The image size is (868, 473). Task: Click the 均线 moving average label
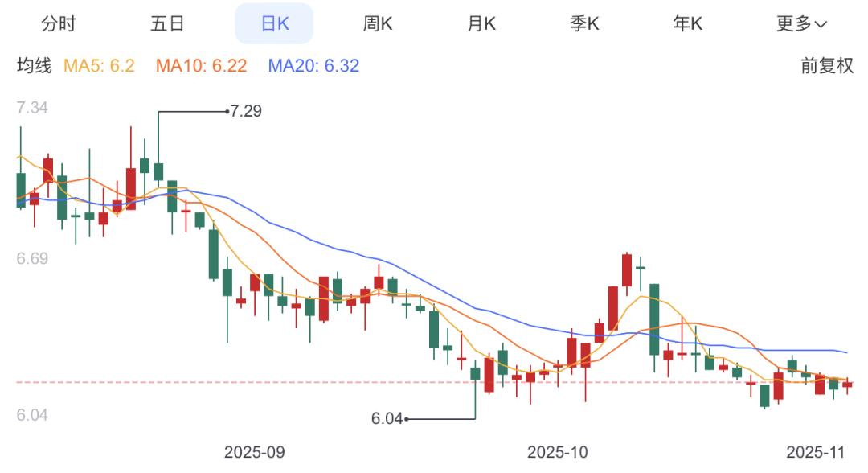point(35,66)
